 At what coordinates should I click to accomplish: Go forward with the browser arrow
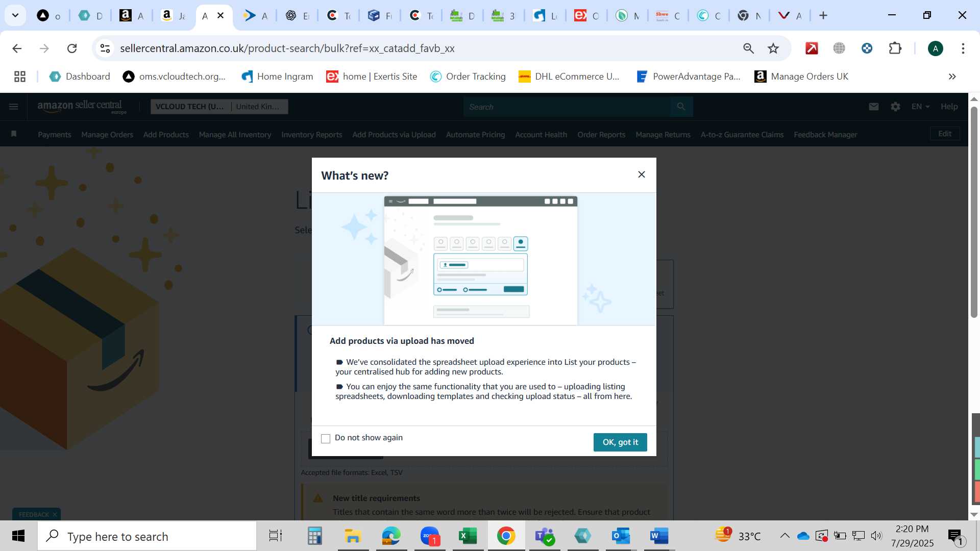[44, 48]
